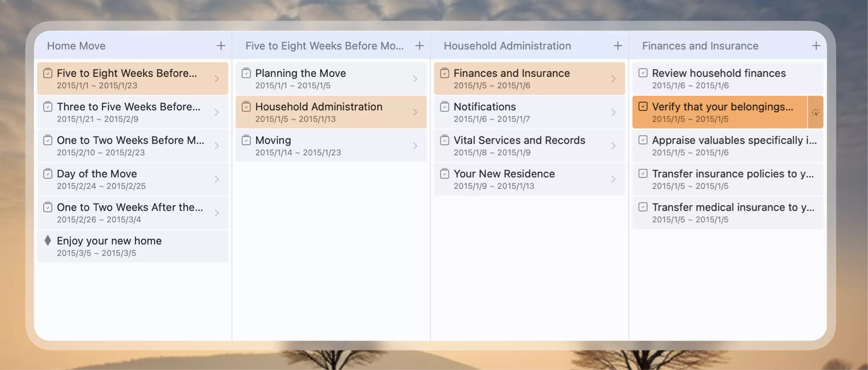Screen dimensions: 868x370
Task: Click the diamond milestone icon for Enjoy your new home
Action: [x=48, y=241]
